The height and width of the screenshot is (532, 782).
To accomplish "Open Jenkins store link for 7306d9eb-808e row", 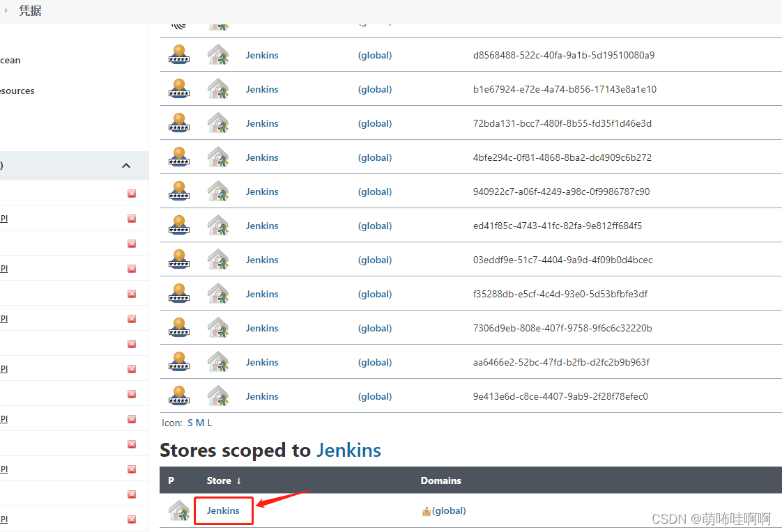I will [262, 328].
